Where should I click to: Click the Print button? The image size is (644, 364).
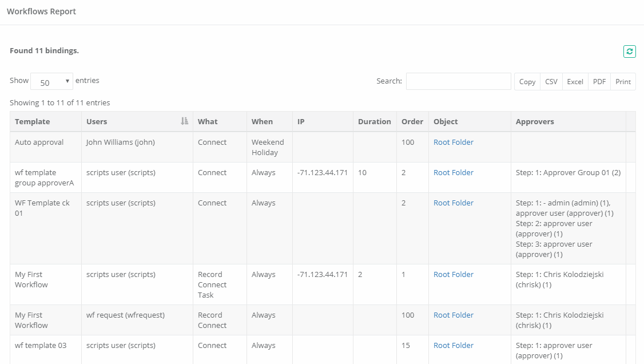pyautogui.click(x=623, y=81)
